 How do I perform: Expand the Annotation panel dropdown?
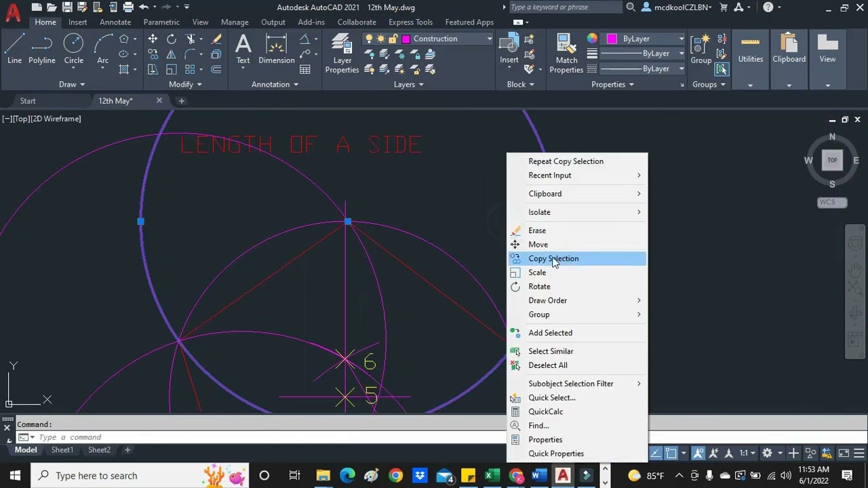pyautogui.click(x=275, y=84)
